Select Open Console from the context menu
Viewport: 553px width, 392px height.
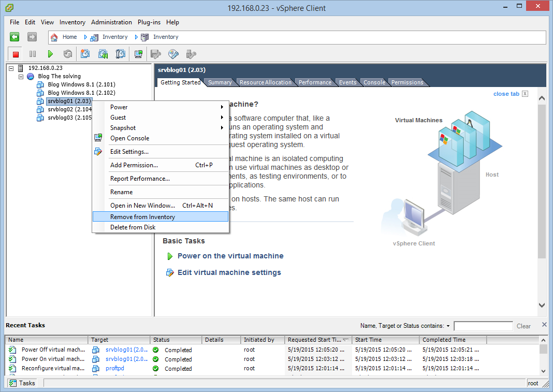161,138
